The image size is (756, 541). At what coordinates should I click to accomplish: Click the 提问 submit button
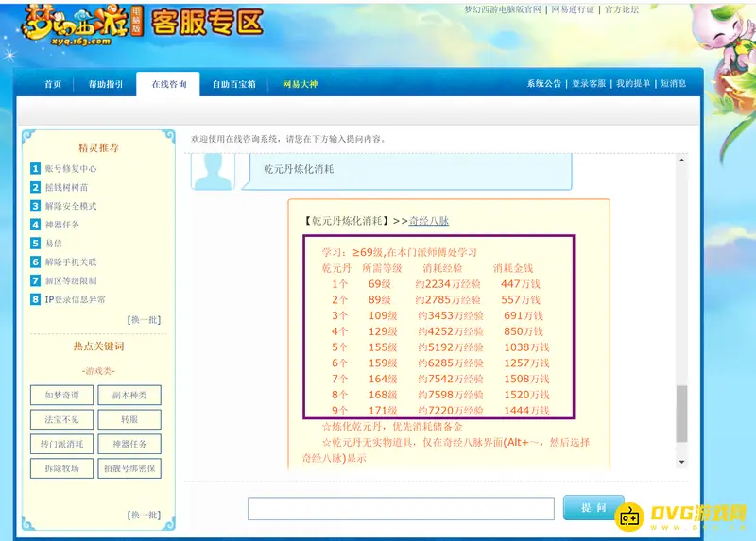593,508
